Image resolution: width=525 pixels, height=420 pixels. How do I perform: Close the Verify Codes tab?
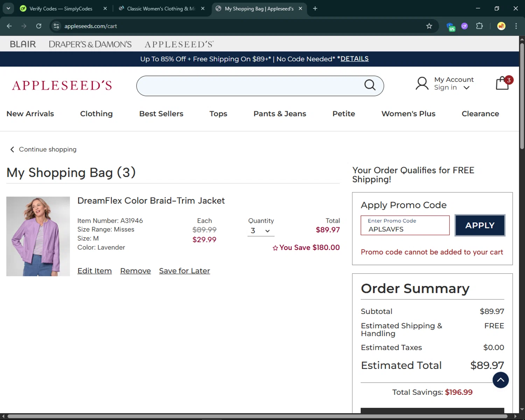pyautogui.click(x=105, y=8)
